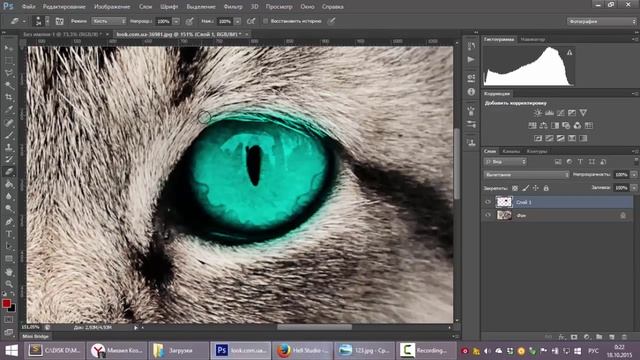Open the Окно menu
The image size is (640, 360).
point(307,7)
